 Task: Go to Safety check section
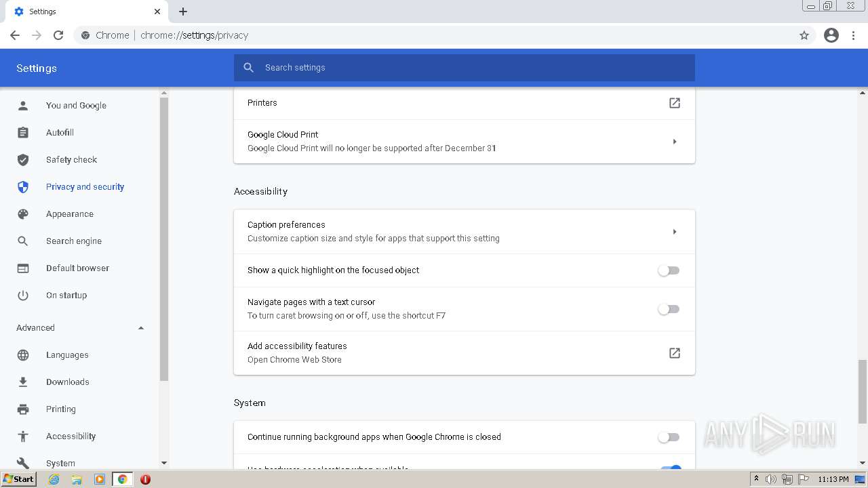coord(71,159)
